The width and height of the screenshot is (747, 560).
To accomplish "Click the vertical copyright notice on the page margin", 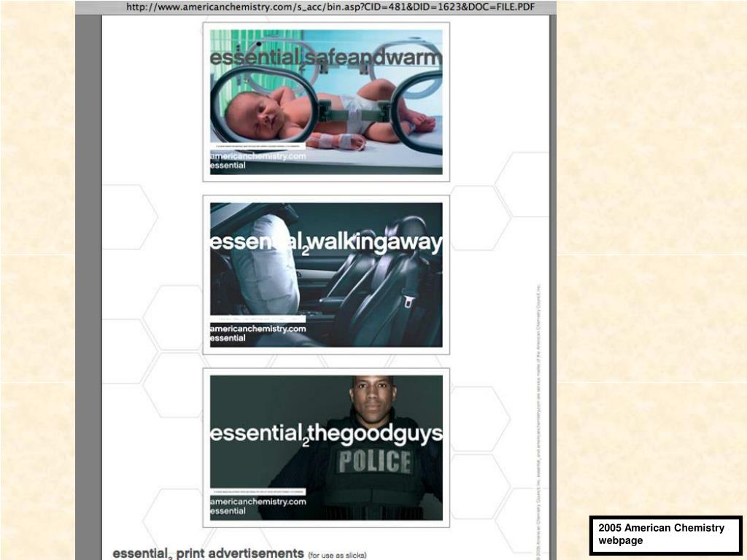I will [x=539, y=421].
